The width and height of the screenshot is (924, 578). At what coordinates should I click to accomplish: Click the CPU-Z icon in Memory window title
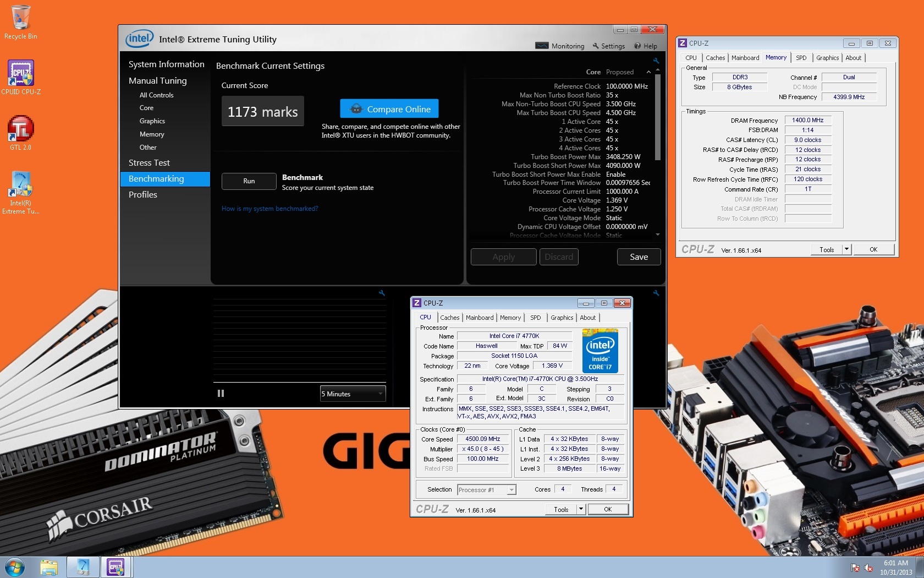point(683,43)
